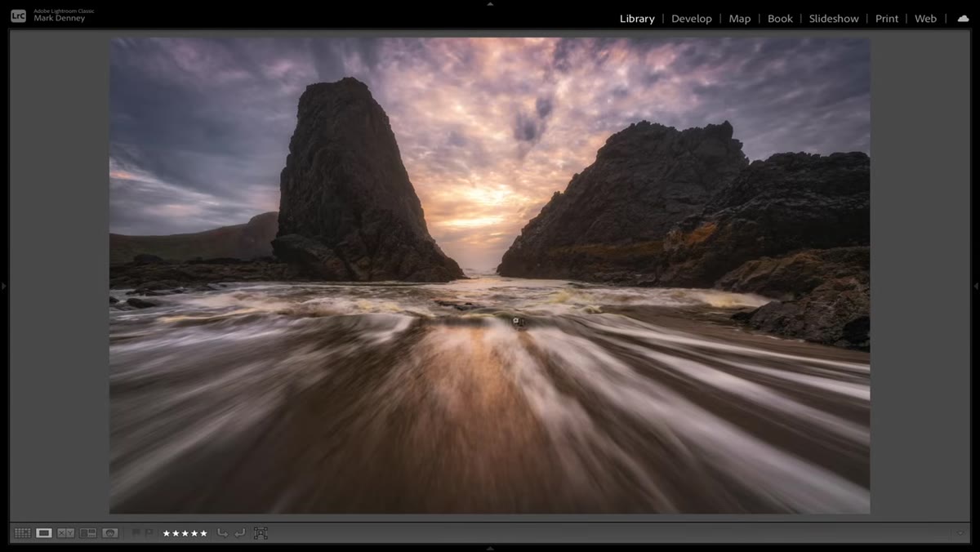
Task: Click the seascape photo in Loupe view
Action: pyautogui.click(x=490, y=275)
